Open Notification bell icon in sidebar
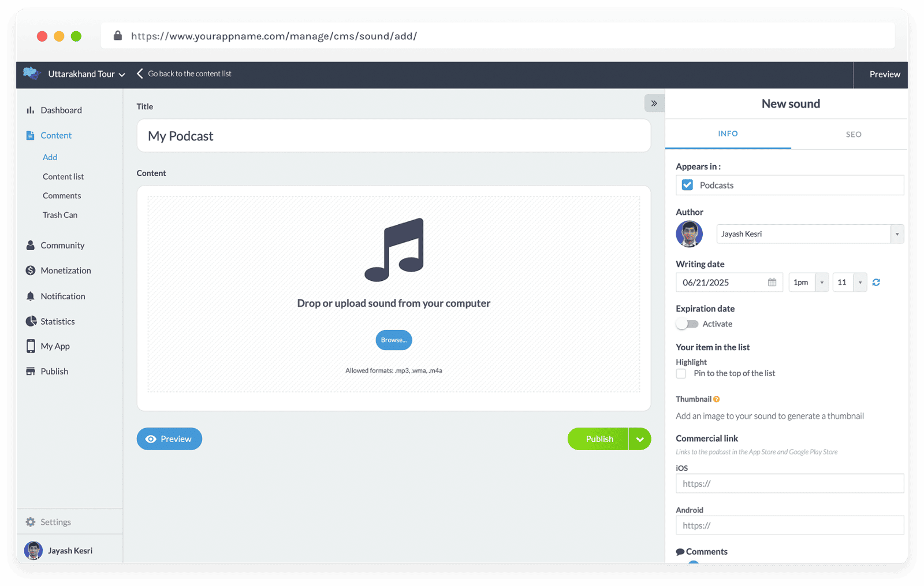Viewport: 924px width, 586px height. coord(31,296)
